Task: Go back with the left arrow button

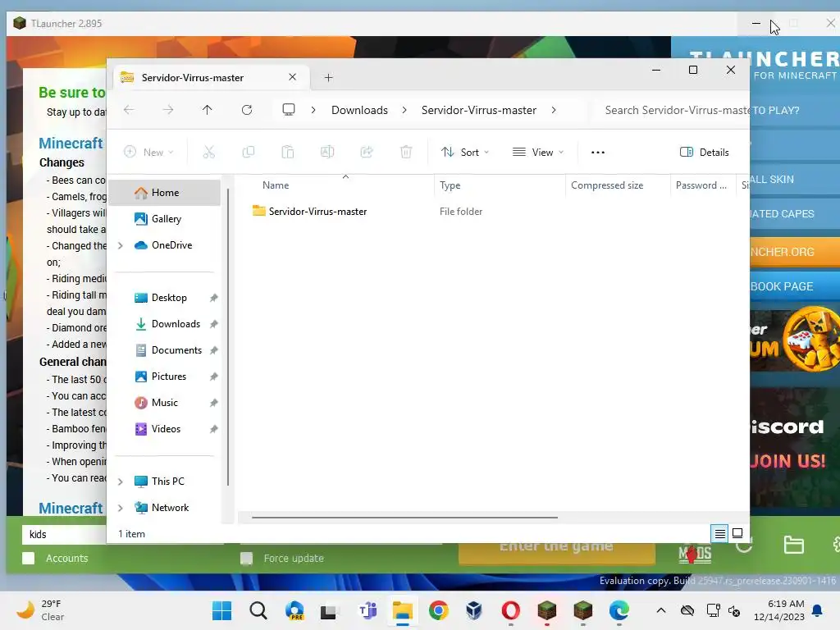Action: [x=129, y=110]
